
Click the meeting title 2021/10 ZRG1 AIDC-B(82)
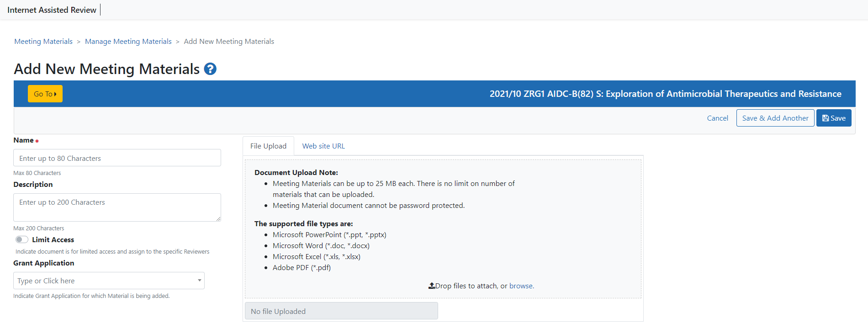(666, 94)
